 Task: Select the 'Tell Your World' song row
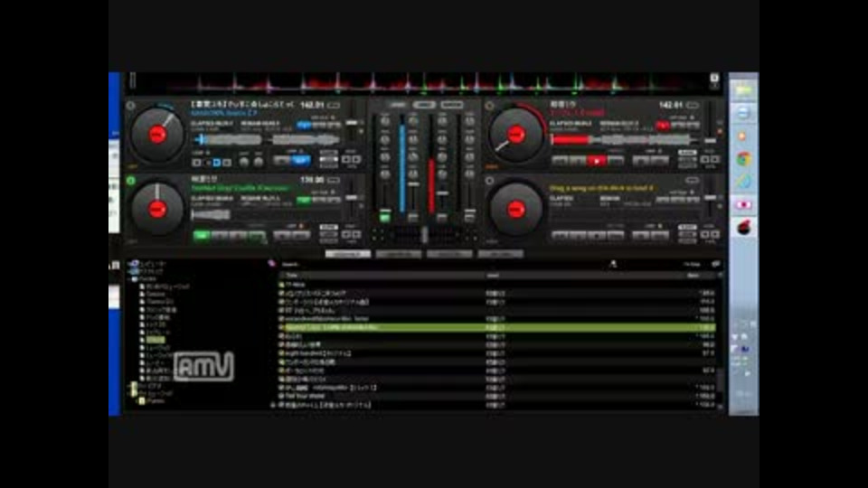click(497, 396)
